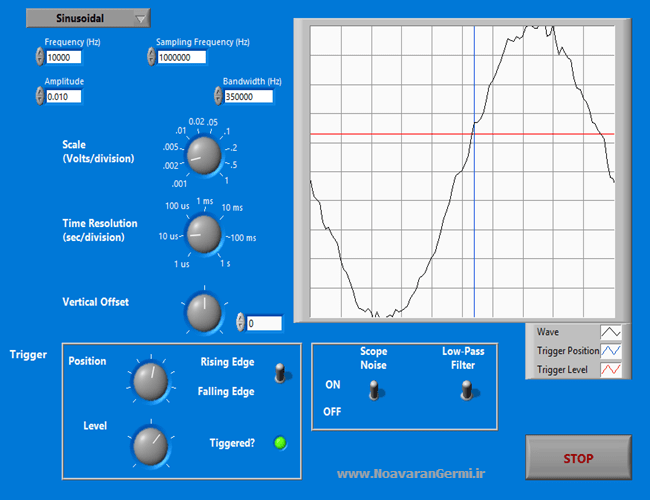The height and width of the screenshot is (500, 650).
Task: Click the Sampling Frequency stepper arrows
Action: click(151, 56)
